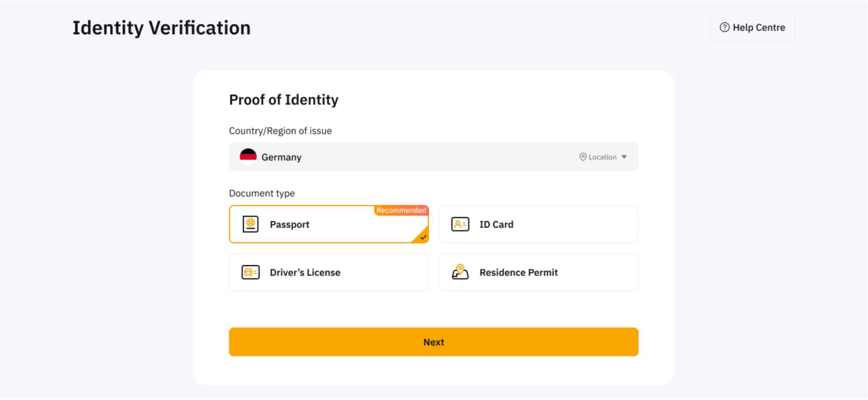
Task: Expand the country dropdown arrow
Action: click(624, 157)
